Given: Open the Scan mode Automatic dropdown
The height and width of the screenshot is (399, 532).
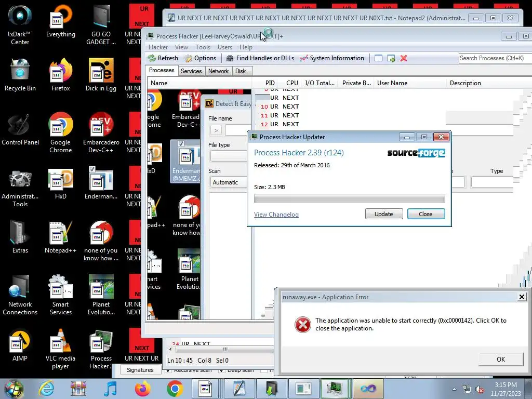Looking at the screenshot, I should [229, 182].
